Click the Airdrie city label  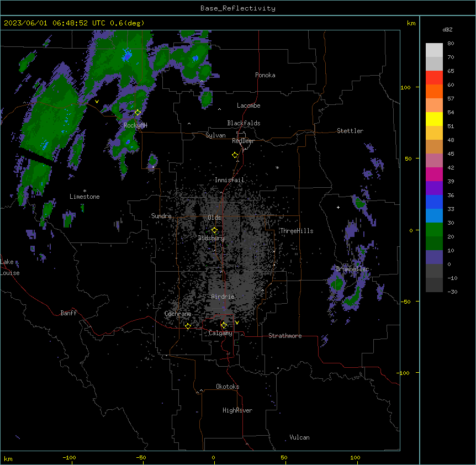pos(223,297)
